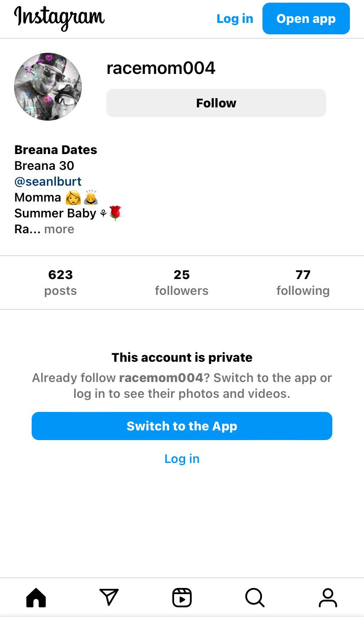The width and height of the screenshot is (364, 617).
Task: Open the 77 following list
Action: click(x=303, y=283)
